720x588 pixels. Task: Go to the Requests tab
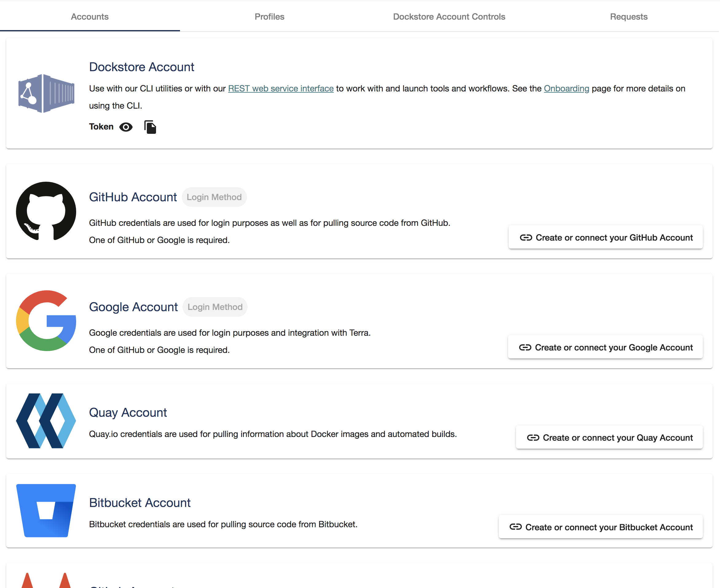(x=628, y=17)
